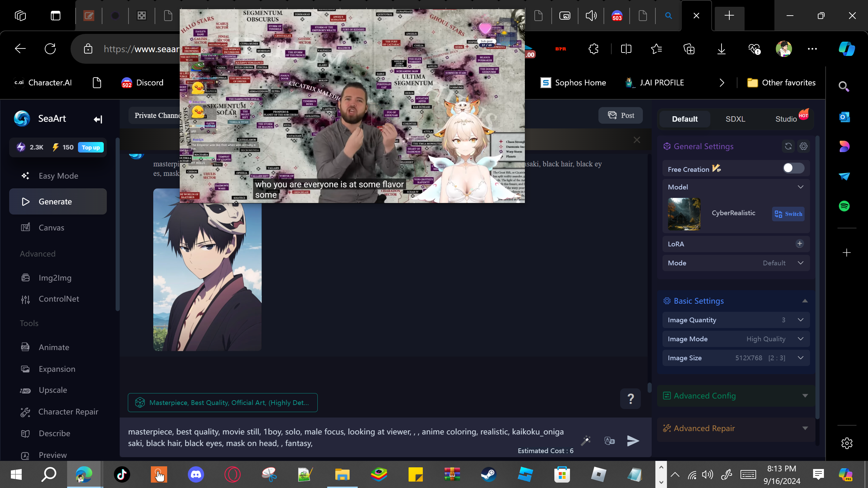Go back with browser back arrow
The height and width of the screenshot is (488, 868).
[20, 49]
